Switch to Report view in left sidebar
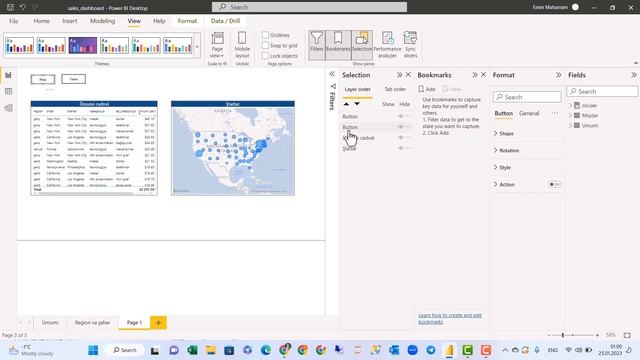The image size is (640, 360). pos(8,75)
